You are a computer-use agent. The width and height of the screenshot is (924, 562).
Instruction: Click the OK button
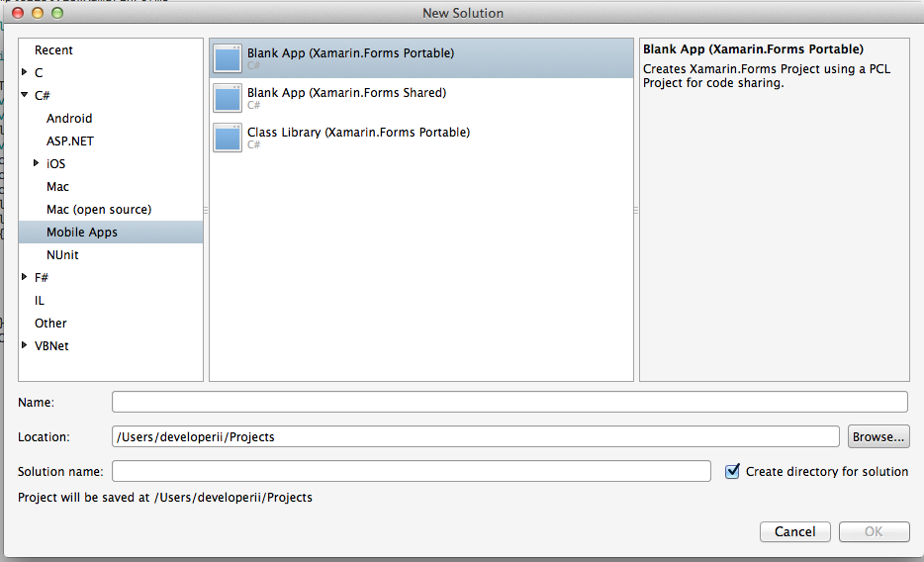point(874,531)
